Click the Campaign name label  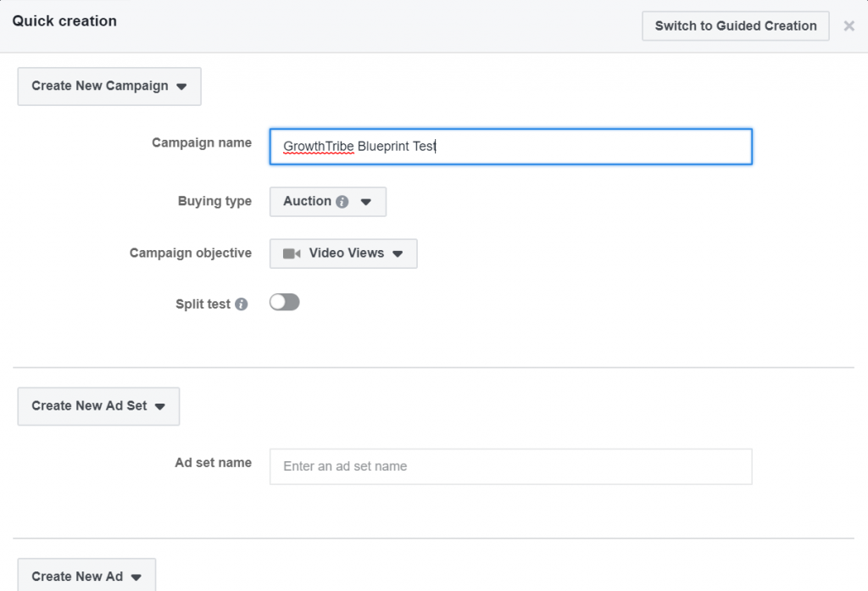pyautogui.click(x=202, y=143)
